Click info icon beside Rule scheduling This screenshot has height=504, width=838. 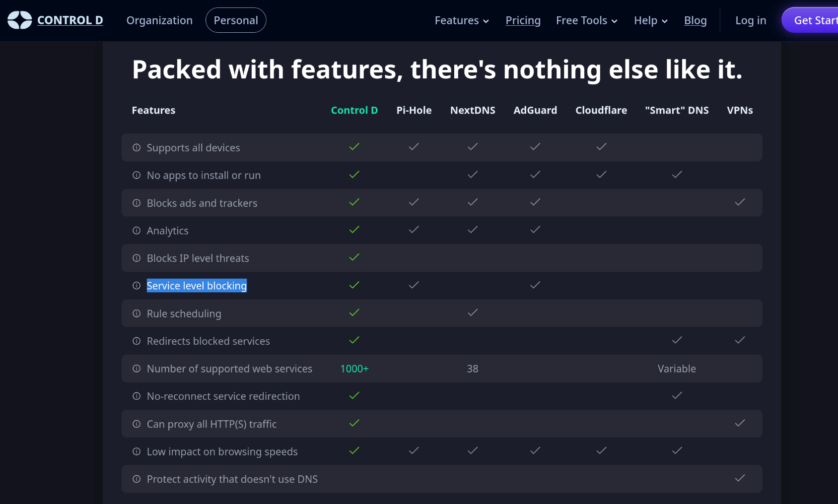[x=137, y=314]
